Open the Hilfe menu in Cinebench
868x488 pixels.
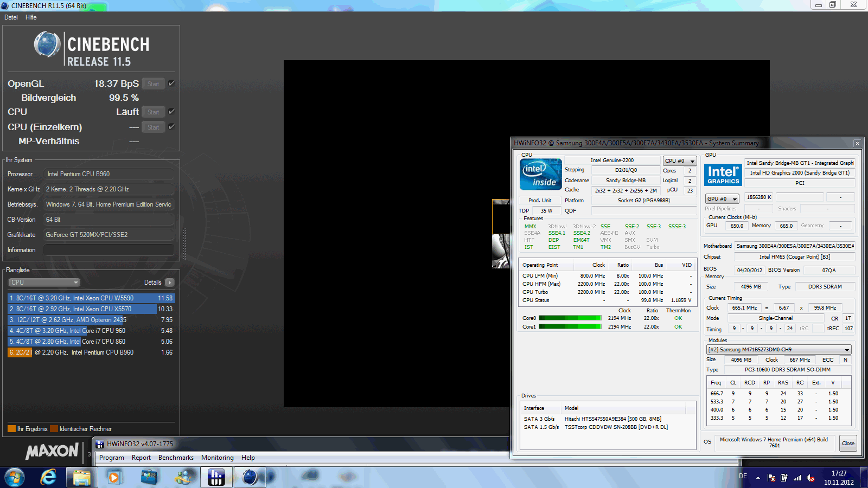point(31,17)
